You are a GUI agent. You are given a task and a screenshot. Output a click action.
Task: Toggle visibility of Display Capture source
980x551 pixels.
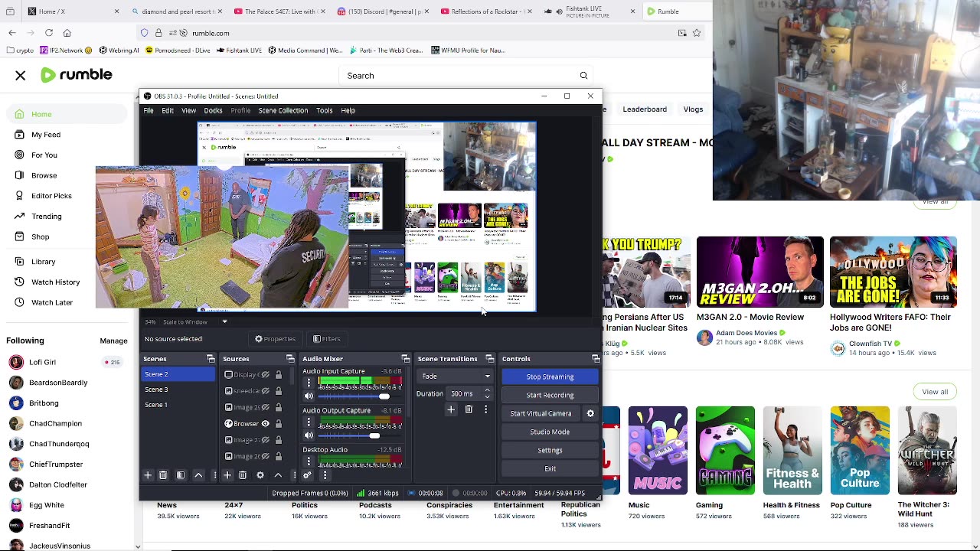(x=266, y=375)
